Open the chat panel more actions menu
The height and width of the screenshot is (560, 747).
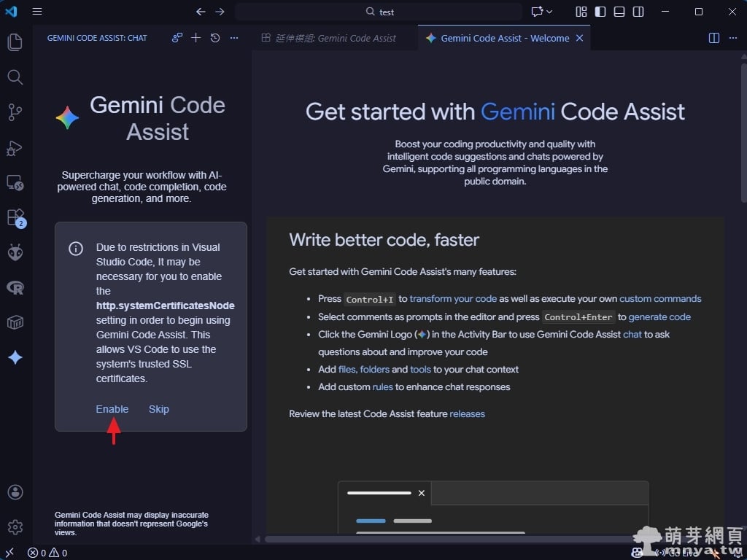(234, 38)
